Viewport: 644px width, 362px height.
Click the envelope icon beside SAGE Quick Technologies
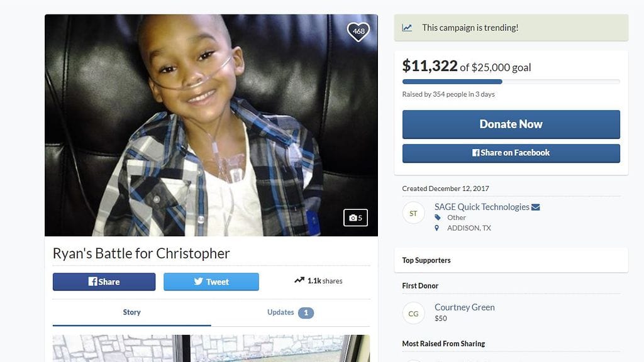(536, 207)
